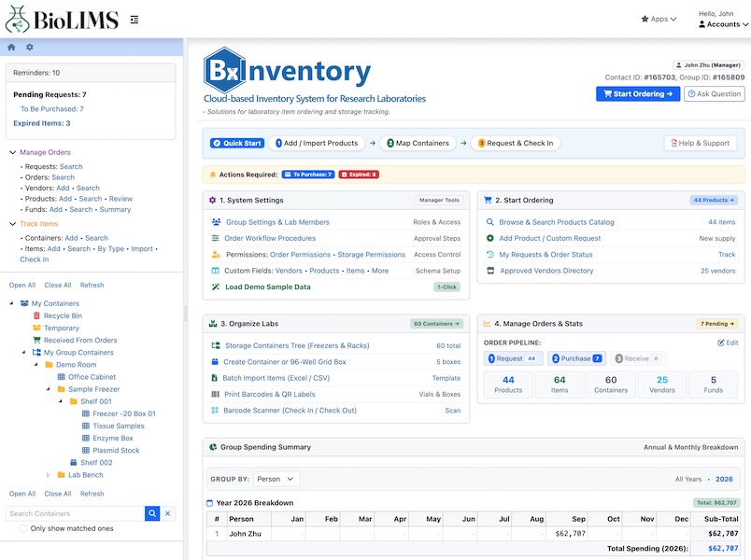Collapse Sample Freezer tree node arrow
Image resolution: width=751 pixels, height=560 pixels.
[49, 389]
